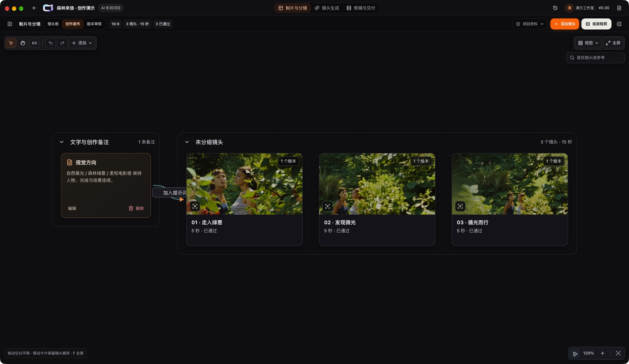The image size is (629, 364).
Task: Zoom in with the plus icon
Action: click(603, 353)
